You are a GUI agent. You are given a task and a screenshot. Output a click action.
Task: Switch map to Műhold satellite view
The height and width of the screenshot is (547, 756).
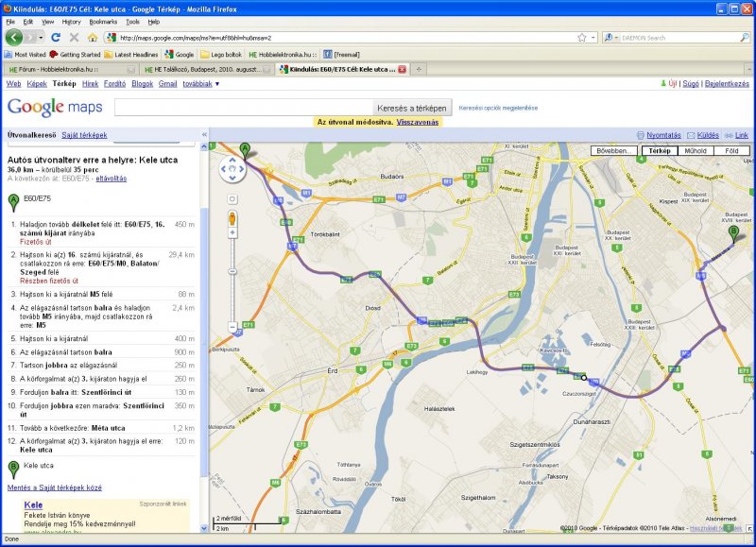[696, 151]
